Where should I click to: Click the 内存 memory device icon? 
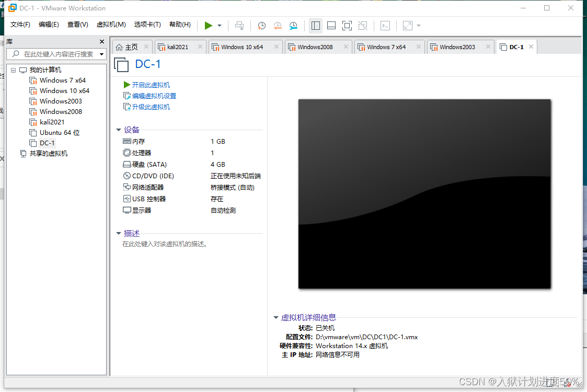coord(125,141)
